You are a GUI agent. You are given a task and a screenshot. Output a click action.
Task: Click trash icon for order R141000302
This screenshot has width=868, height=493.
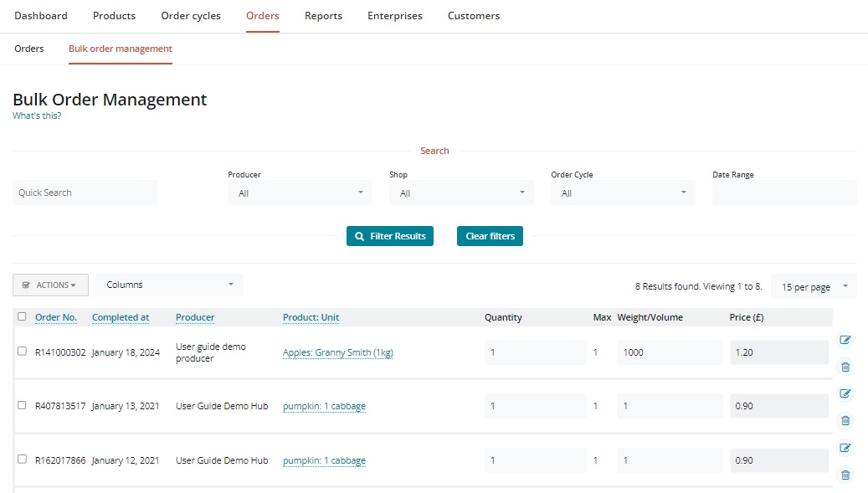point(845,367)
